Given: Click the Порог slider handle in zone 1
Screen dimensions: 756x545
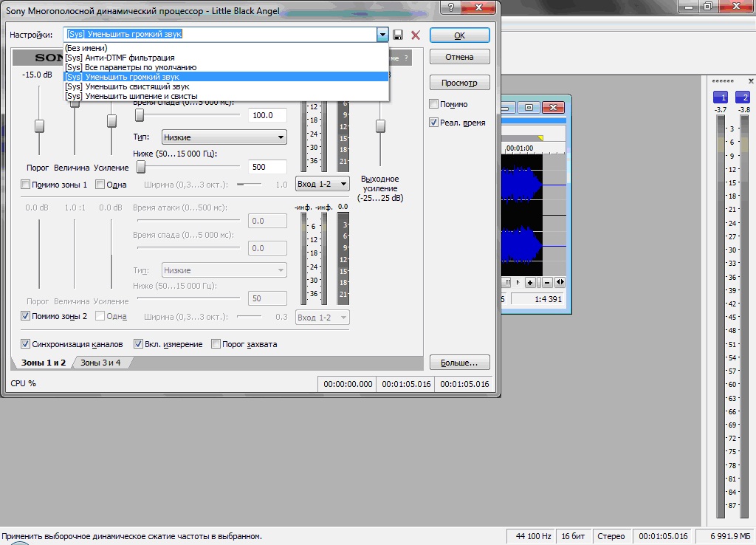Looking at the screenshot, I should [40, 126].
